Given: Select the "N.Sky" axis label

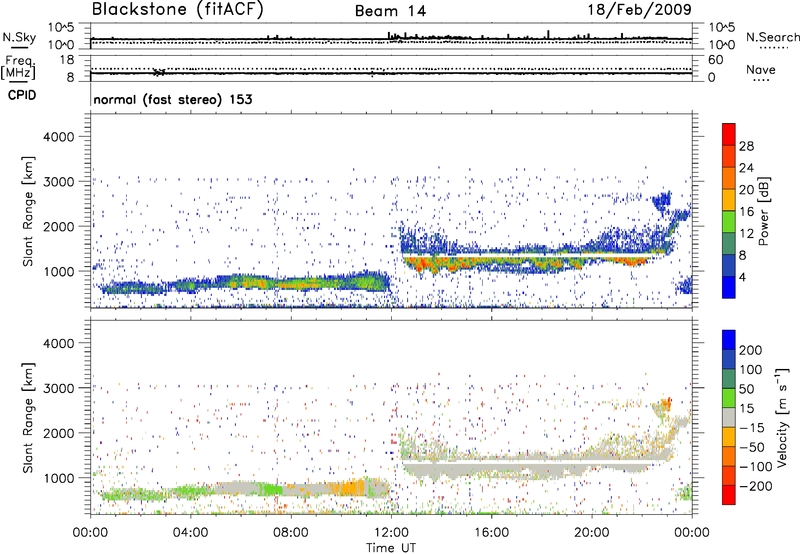Looking at the screenshot, I should [x=19, y=37].
